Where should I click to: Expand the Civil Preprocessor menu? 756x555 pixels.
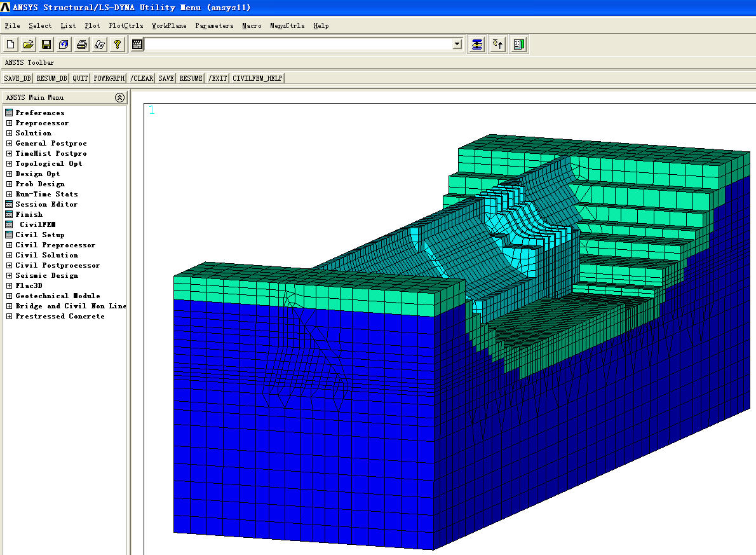9,245
